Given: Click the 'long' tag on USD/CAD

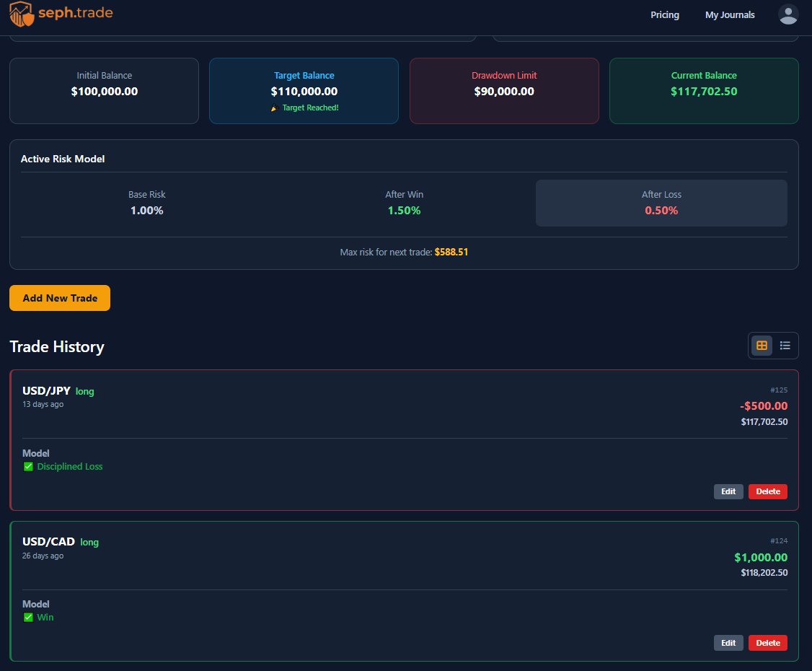Looking at the screenshot, I should click(89, 543).
